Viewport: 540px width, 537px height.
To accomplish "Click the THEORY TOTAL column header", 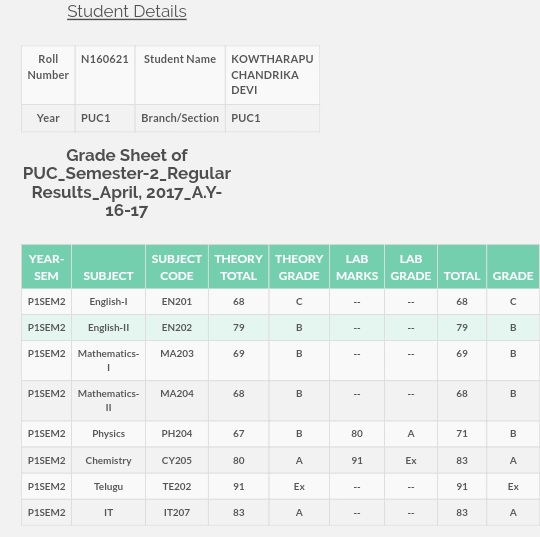I will 238,267.
